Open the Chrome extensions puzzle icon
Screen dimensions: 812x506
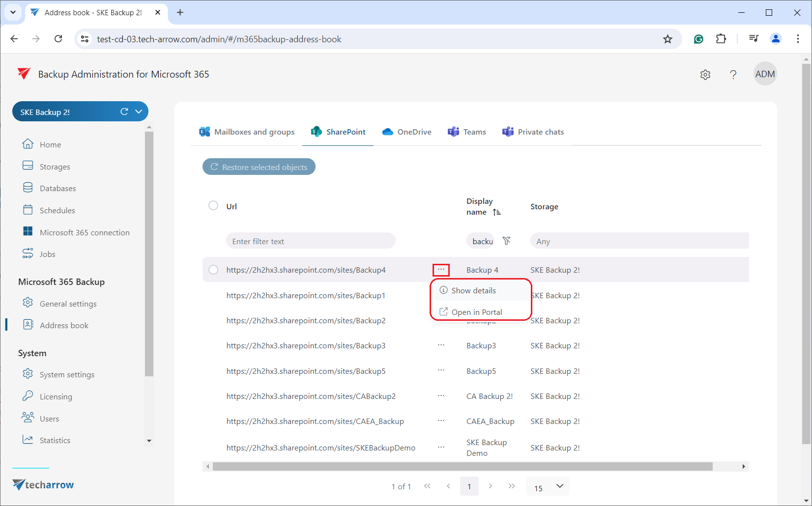(721, 39)
